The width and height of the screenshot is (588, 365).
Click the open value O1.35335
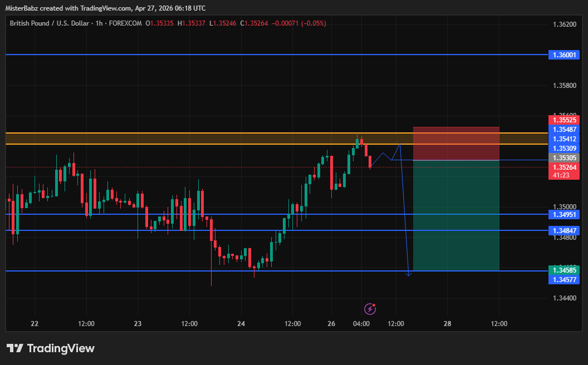pos(160,23)
